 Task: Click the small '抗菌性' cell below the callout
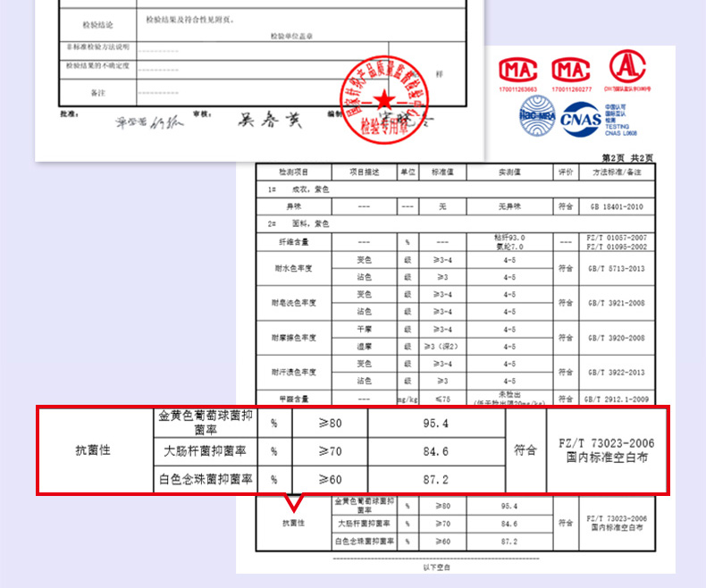tap(293, 523)
